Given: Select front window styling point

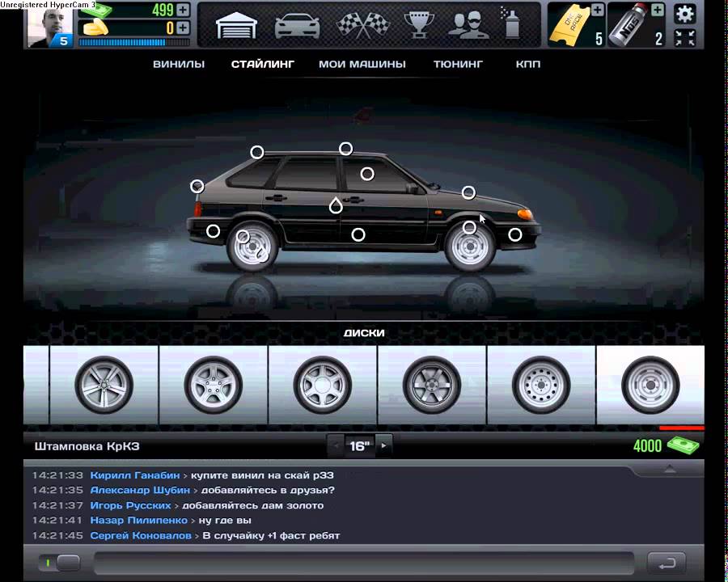Looking at the screenshot, I should [367, 174].
